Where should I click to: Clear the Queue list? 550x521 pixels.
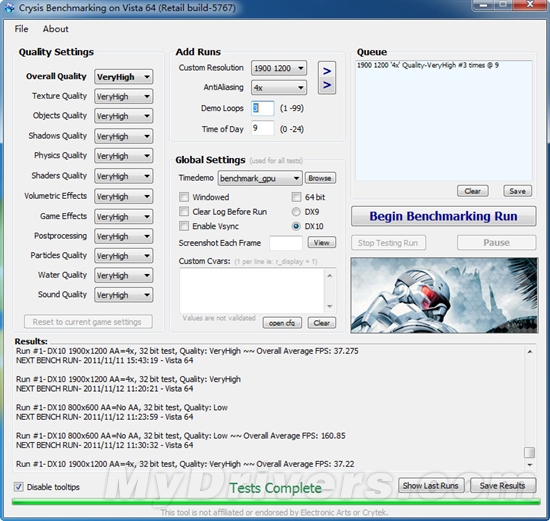(472, 191)
